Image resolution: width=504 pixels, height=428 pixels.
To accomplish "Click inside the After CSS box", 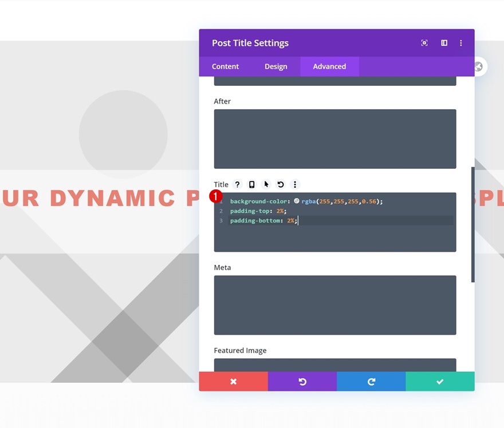I will [x=335, y=138].
